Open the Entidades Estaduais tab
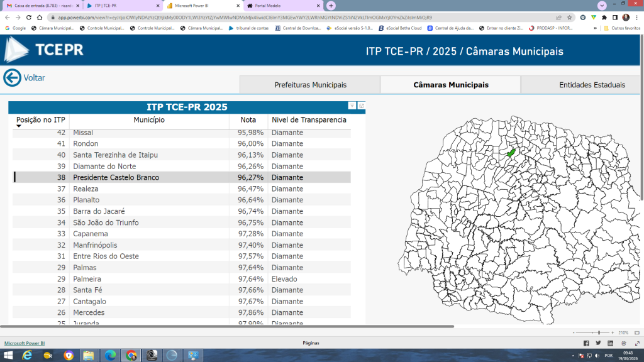The image size is (644, 362). (591, 85)
